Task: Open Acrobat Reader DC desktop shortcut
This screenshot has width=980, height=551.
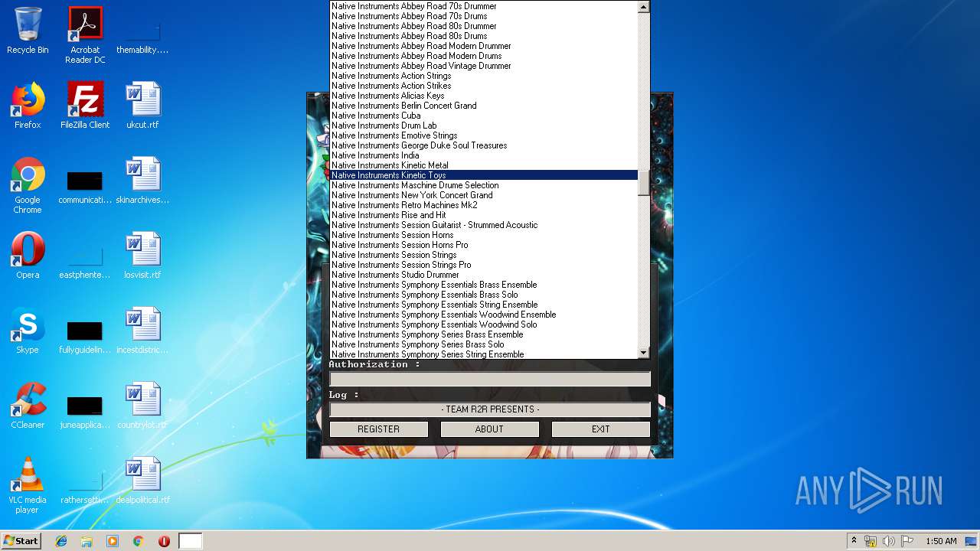Action: [x=85, y=35]
